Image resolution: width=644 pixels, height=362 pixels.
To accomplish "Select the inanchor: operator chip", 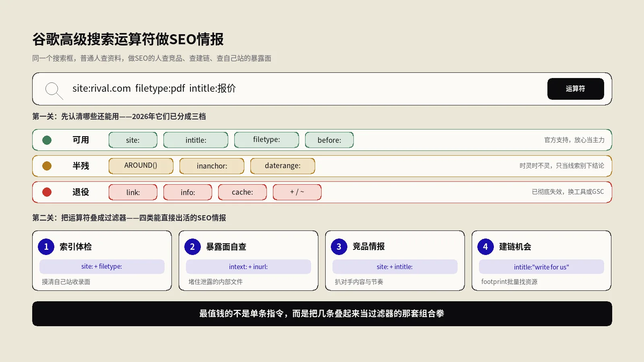I will coord(212,166).
